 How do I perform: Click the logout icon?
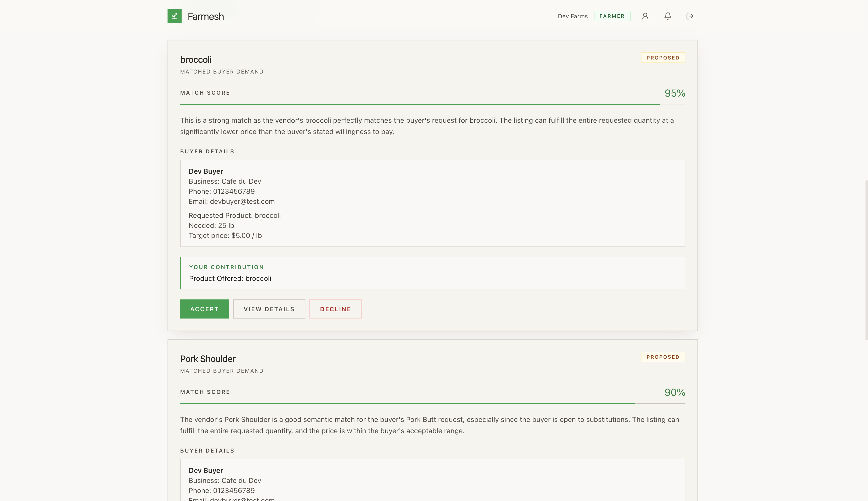pyautogui.click(x=689, y=16)
